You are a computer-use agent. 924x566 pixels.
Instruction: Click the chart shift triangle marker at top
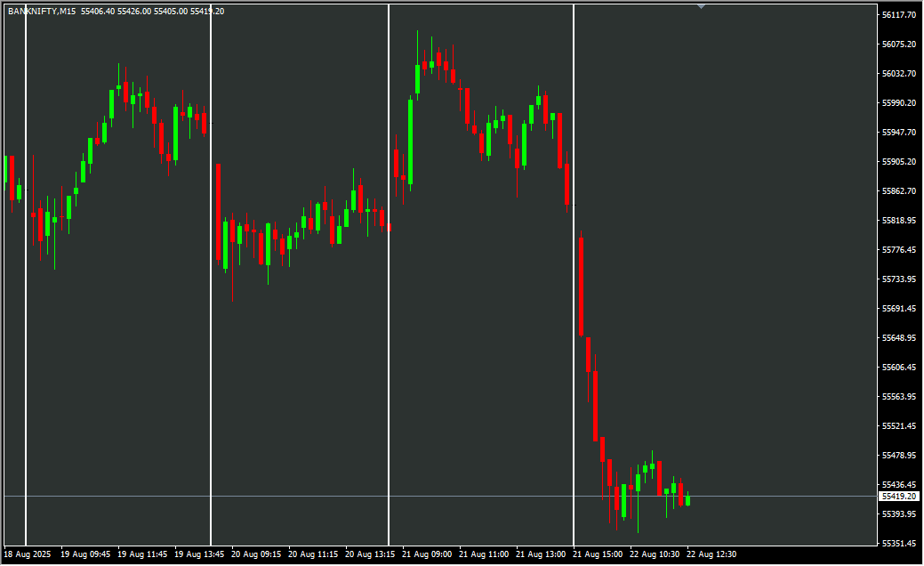point(702,6)
